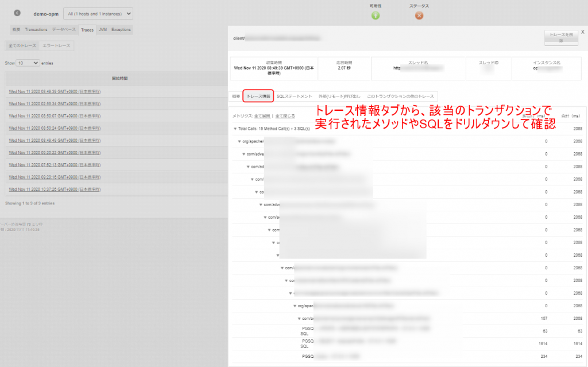The height and width of the screenshot is (367, 588).
Task: Open the 概要 tab next to Transactions
Action: pyautogui.click(x=16, y=30)
